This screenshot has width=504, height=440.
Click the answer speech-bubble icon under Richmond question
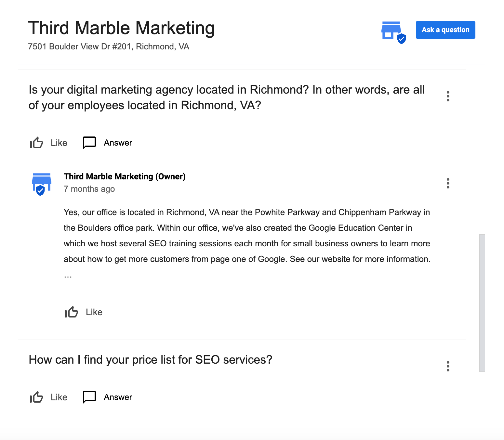(89, 143)
